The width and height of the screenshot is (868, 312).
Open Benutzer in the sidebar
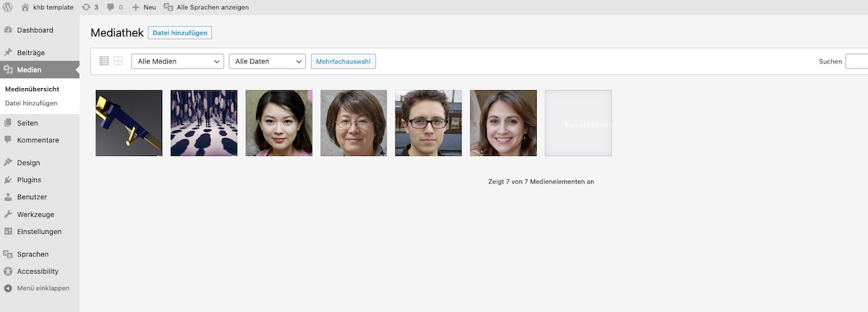pos(32,197)
